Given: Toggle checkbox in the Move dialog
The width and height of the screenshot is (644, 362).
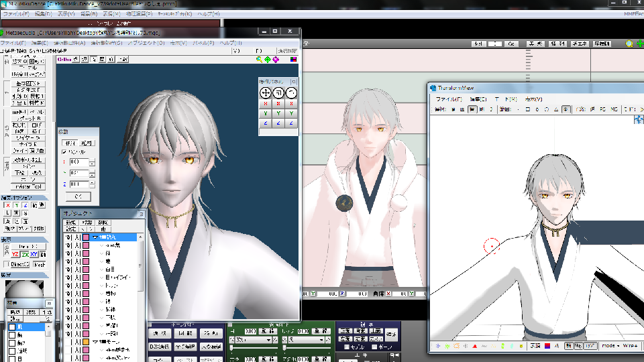Looking at the screenshot, I should click(x=64, y=152).
